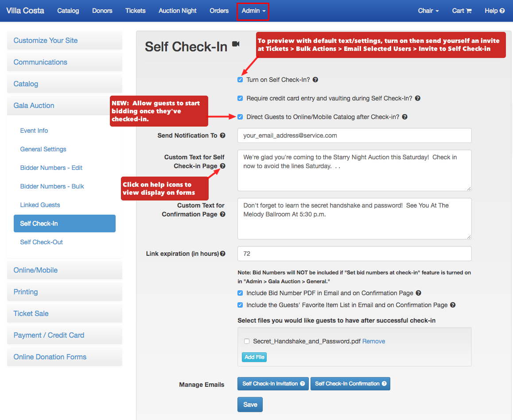Toggle Direct Guests to Online/Mobile Catalog checkbox
Viewport: 513px width, 420px height.
coord(240,117)
